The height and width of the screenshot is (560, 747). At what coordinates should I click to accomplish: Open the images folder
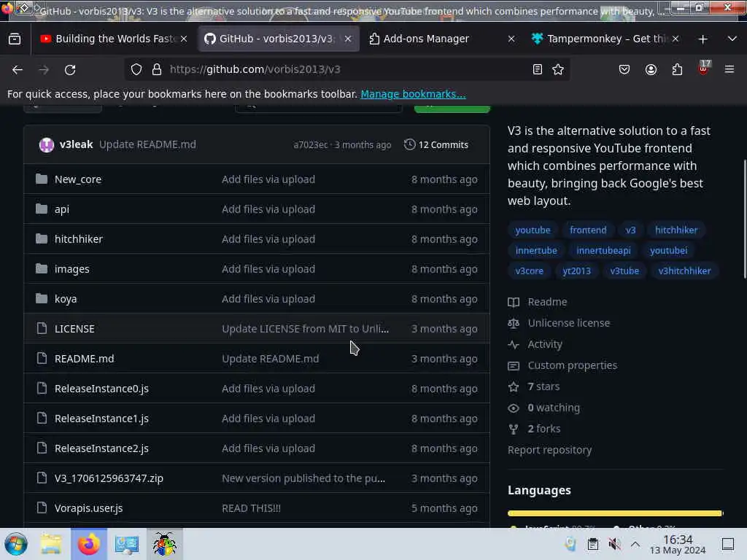click(72, 269)
